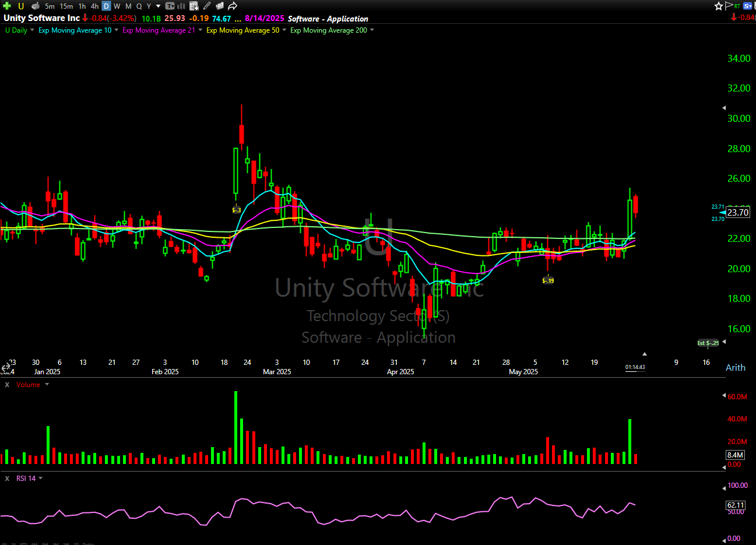
Task: Open Exp Moving Average 50 dropdown arrow
Action: tap(284, 30)
